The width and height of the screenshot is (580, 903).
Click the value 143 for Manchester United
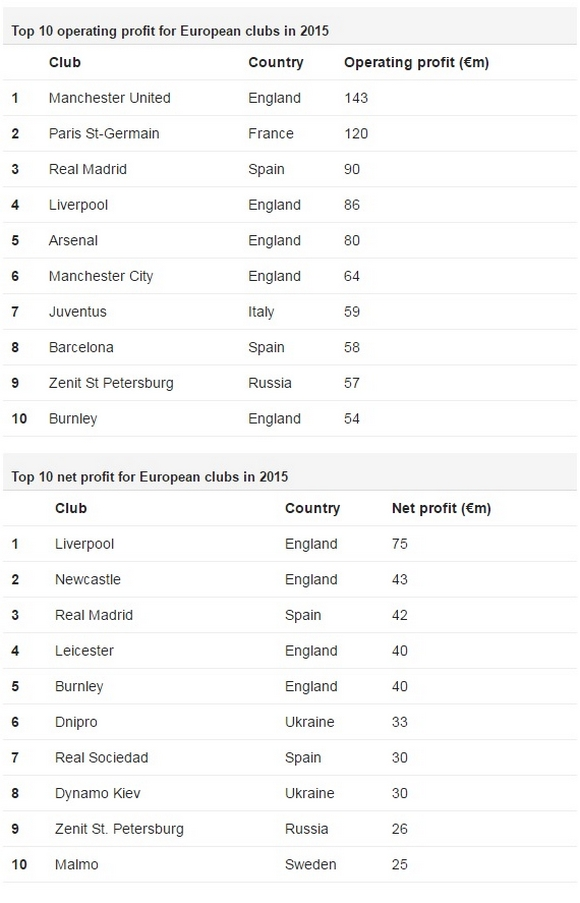356,98
